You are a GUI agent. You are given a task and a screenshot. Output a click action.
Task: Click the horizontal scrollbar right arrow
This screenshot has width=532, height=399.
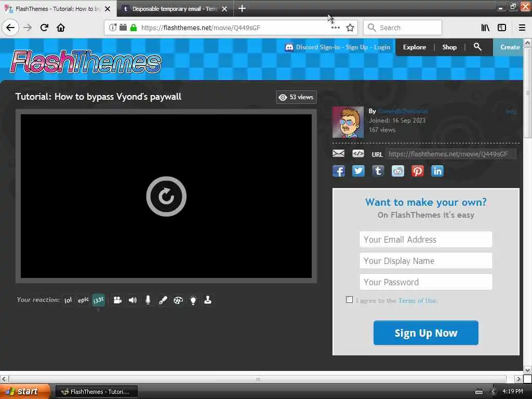coord(518,379)
